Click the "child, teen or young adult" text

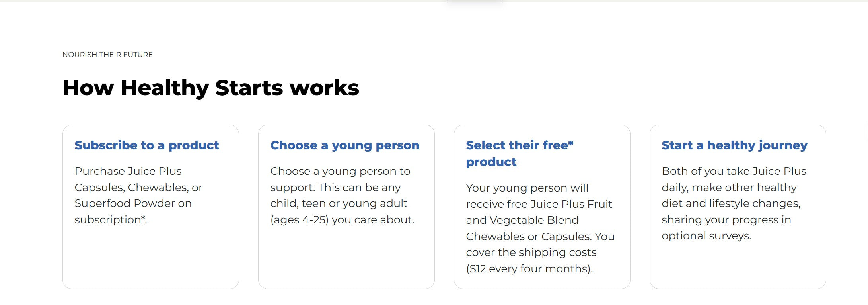click(x=339, y=203)
